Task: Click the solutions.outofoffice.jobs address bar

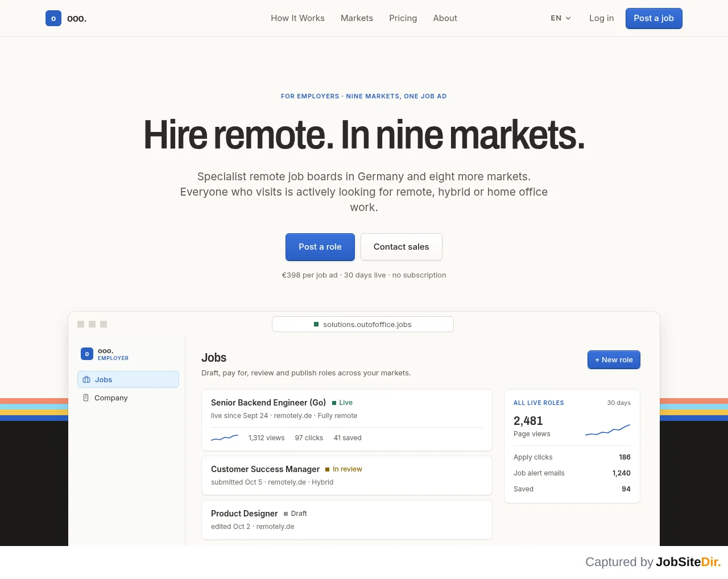Action: coord(363,324)
